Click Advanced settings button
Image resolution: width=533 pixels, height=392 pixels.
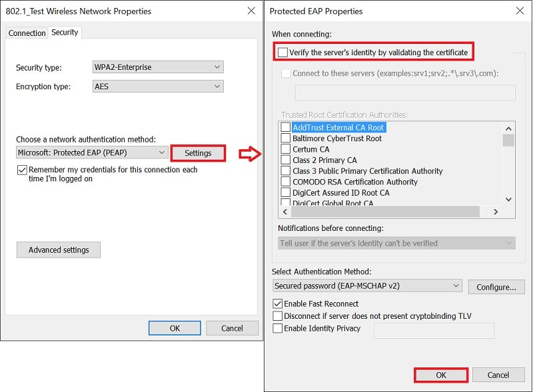[x=59, y=250]
